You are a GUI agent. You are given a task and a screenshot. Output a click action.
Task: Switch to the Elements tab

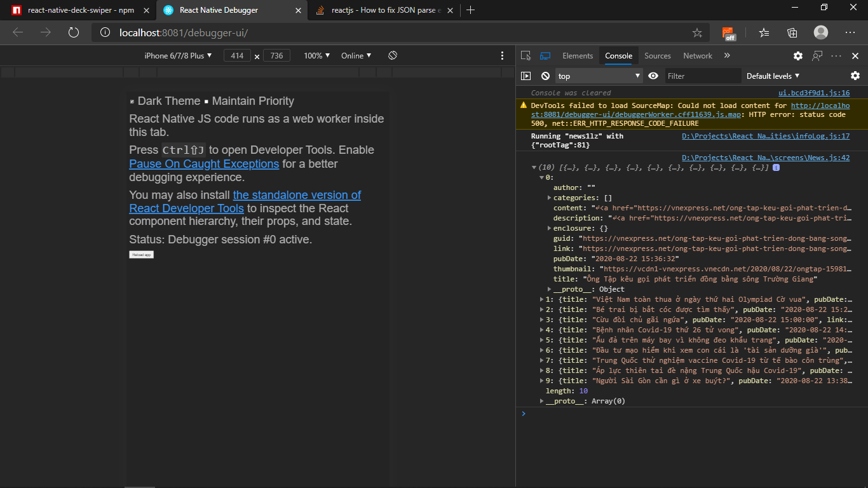pos(578,56)
